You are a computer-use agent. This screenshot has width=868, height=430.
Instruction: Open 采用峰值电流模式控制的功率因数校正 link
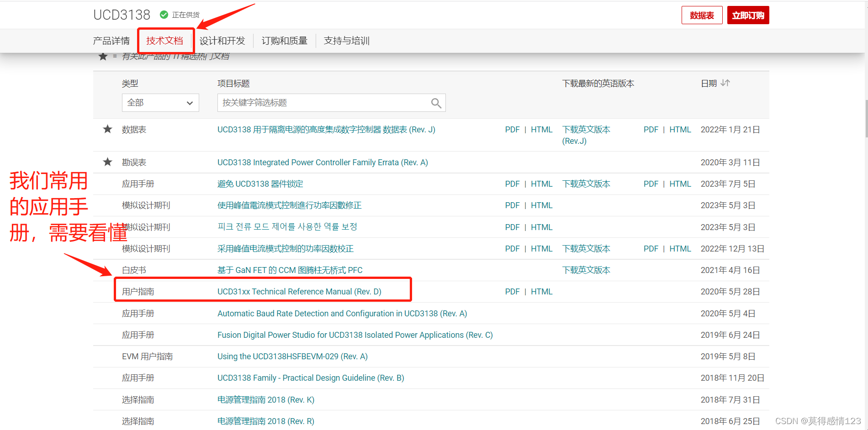pyautogui.click(x=286, y=249)
